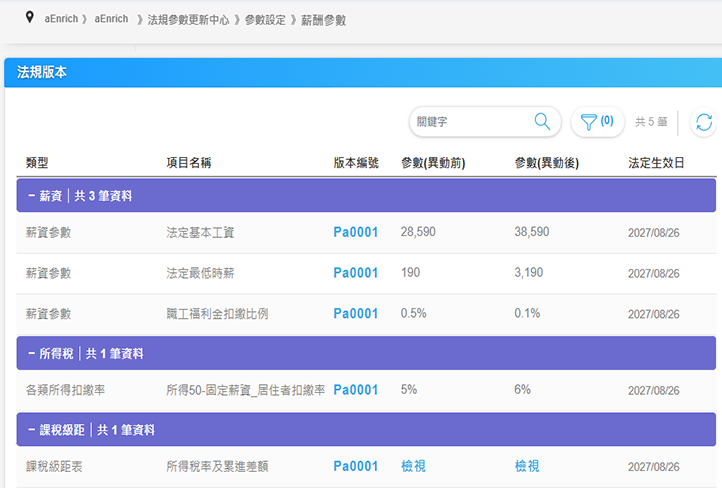Go to 參數設定 breadcrumb item

coord(265,19)
